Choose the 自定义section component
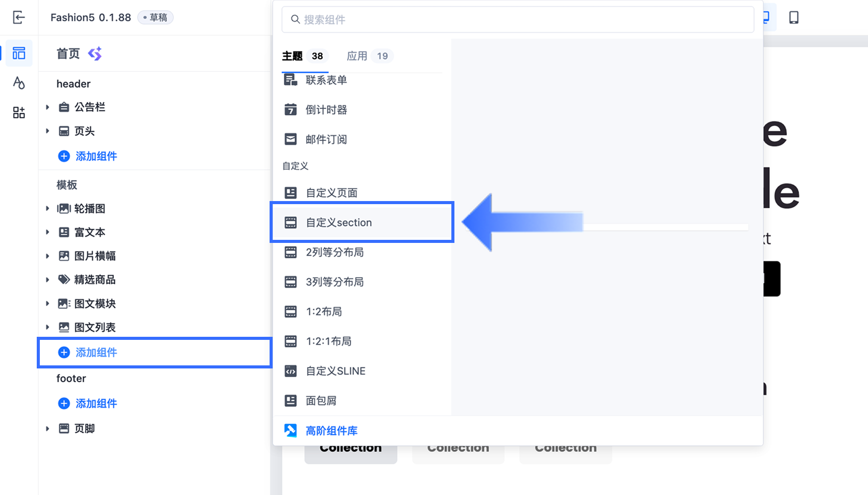This screenshot has height=495, width=868. click(362, 222)
